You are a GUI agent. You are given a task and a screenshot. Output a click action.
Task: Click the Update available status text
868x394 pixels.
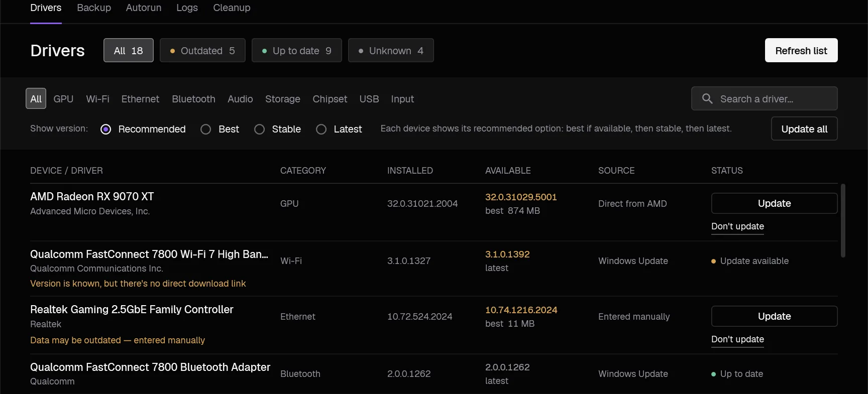[754, 261]
